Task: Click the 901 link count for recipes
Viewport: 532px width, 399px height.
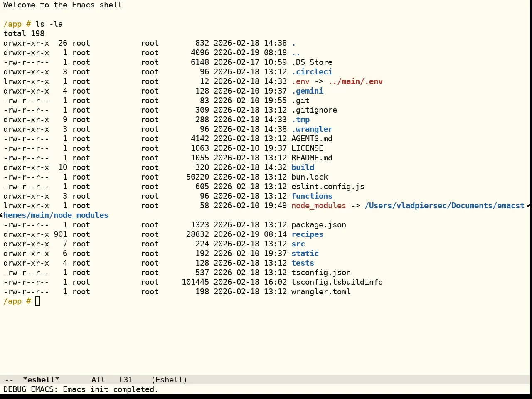Action: click(60, 234)
